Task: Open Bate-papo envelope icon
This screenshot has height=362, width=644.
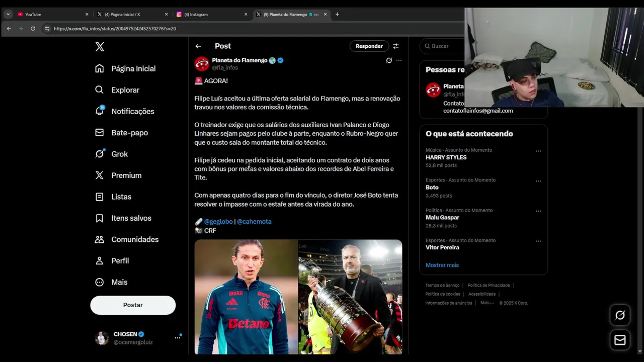Action: (x=100, y=133)
